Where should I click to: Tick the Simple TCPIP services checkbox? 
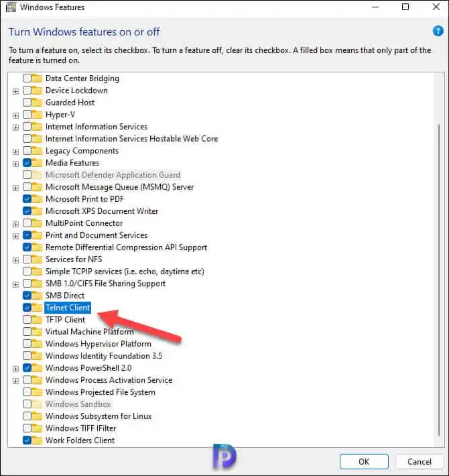coord(27,272)
